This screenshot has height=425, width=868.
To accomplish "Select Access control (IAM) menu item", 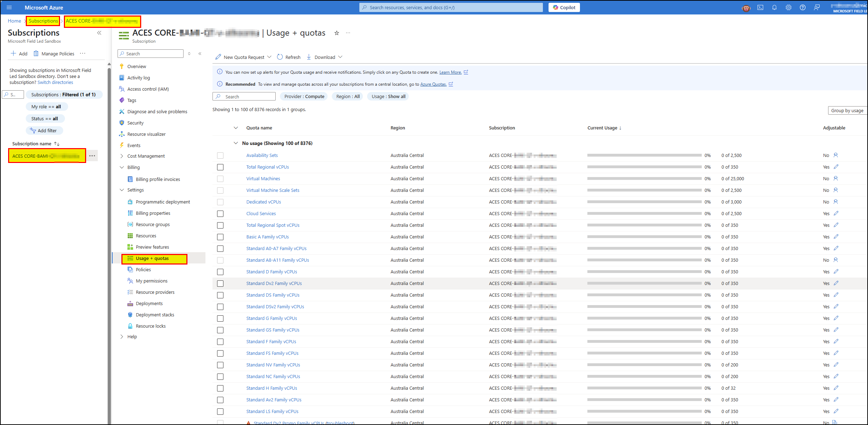I will click(148, 89).
